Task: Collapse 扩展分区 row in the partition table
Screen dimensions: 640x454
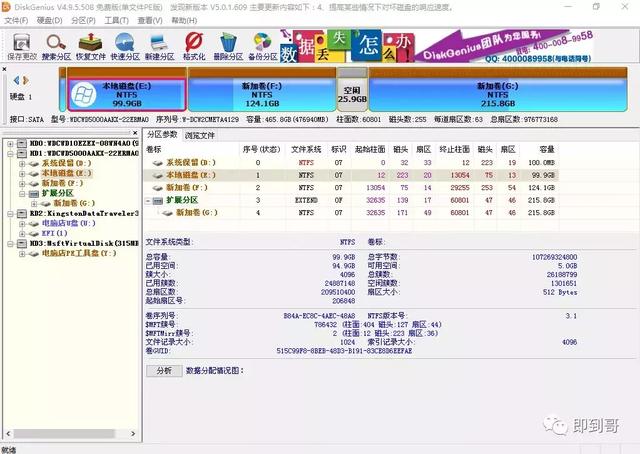Action: 148,200
